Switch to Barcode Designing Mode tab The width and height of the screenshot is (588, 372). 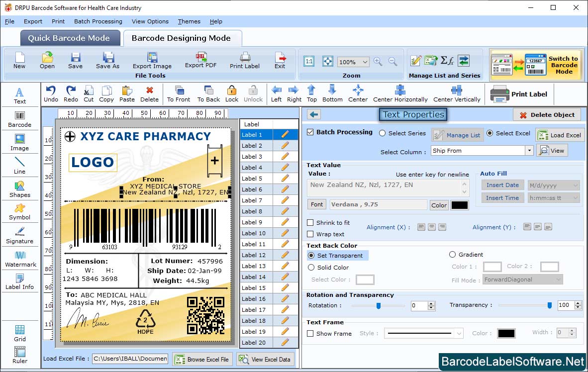[x=182, y=38]
